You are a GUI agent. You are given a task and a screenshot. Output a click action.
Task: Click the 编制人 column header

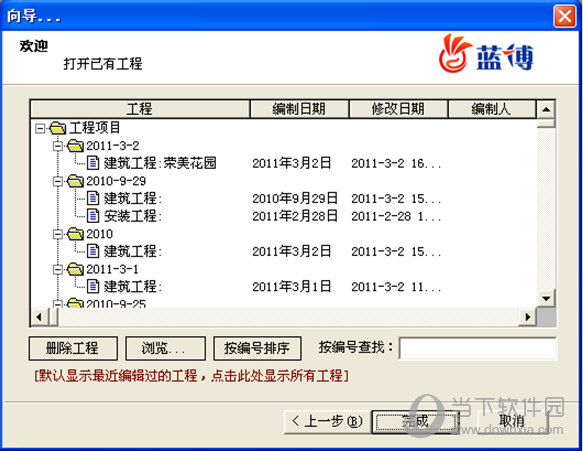point(492,109)
